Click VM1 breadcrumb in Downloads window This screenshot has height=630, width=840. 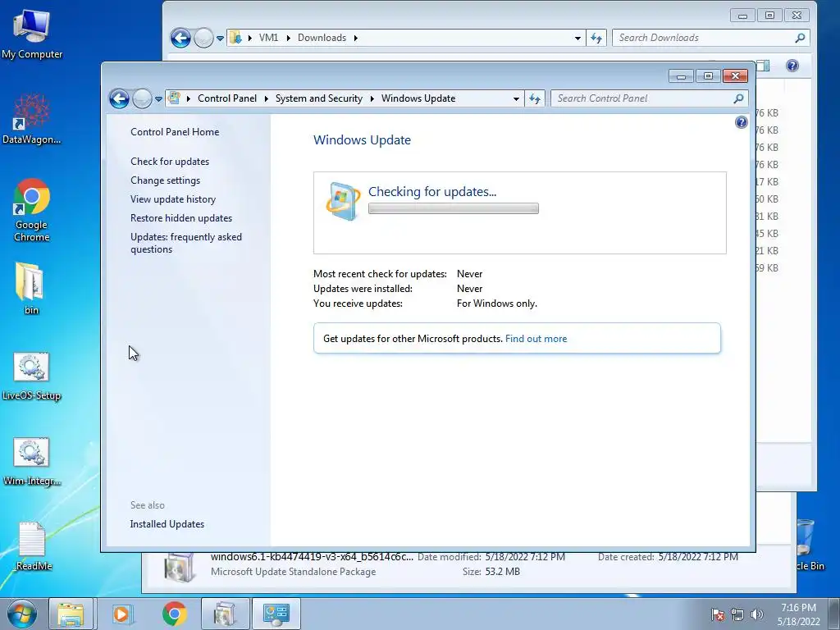268,38
